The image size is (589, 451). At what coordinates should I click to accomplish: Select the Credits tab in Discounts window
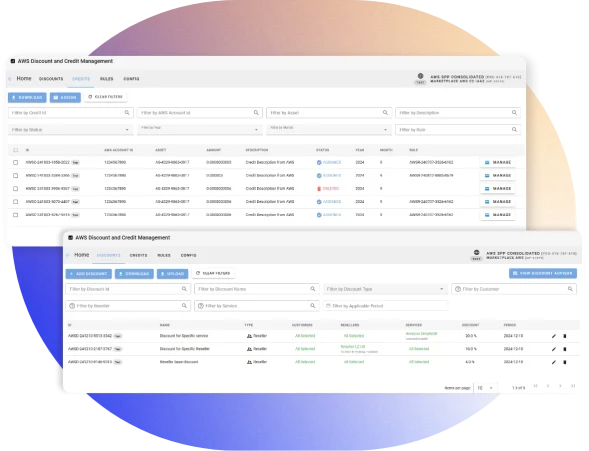coord(138,255)
